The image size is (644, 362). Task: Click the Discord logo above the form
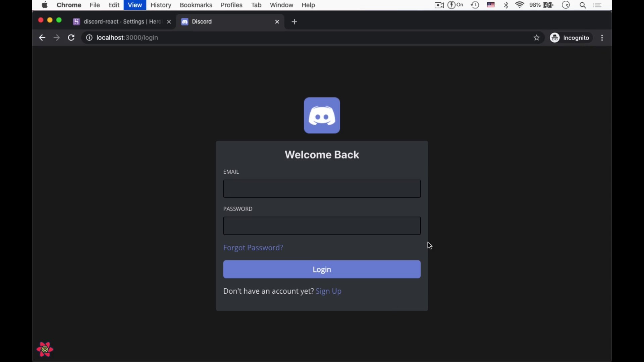click(322, 115)
